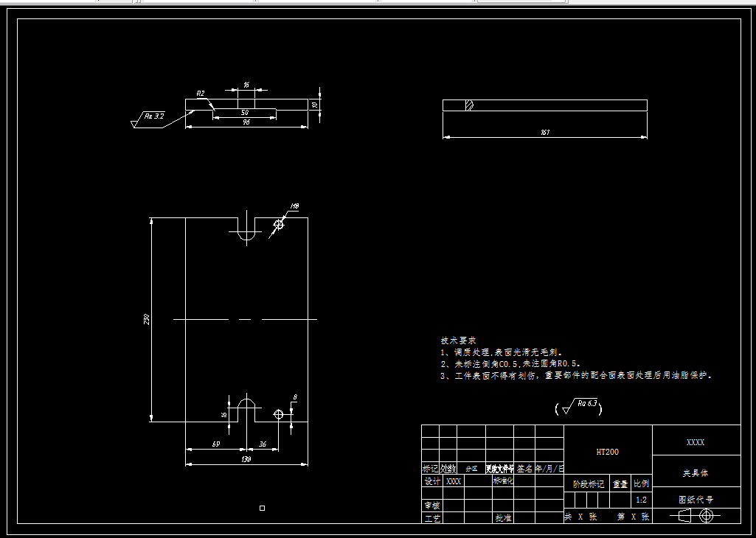Select the 批准 cell
Screen dimensions: 756x538
pos(503,518)
